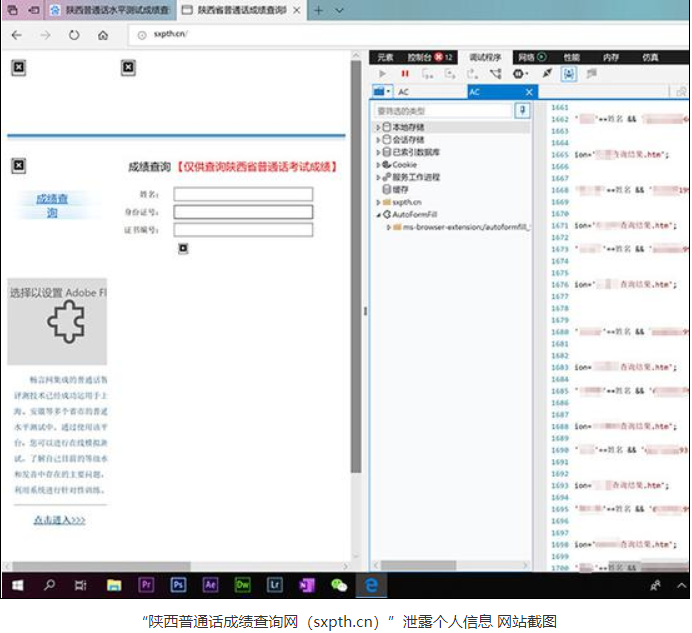
Task: Open the folder dropdown left of AC tab
Action: point(382,92)
